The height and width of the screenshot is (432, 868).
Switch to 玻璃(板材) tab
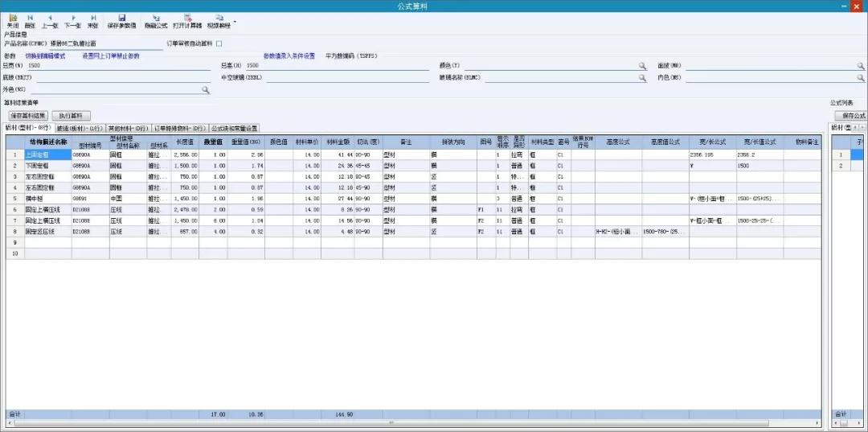[80, 128]
